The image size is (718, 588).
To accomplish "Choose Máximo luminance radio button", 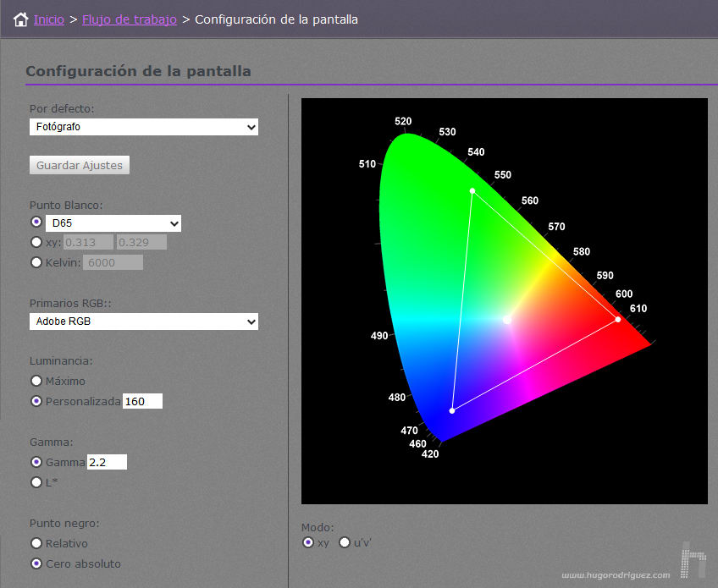I will (x=36, y=381).
